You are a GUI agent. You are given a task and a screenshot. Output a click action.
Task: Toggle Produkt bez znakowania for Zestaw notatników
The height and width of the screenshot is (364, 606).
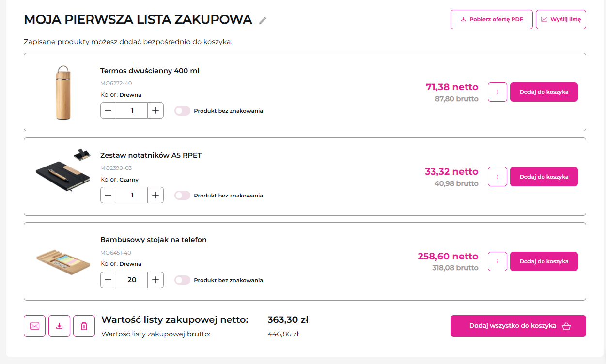pos(182,195)
